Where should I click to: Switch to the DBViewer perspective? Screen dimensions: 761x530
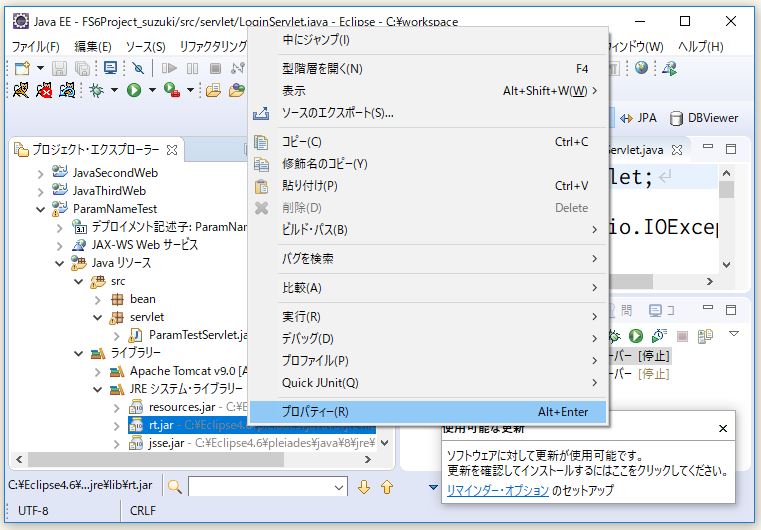(x=704, y=118)
